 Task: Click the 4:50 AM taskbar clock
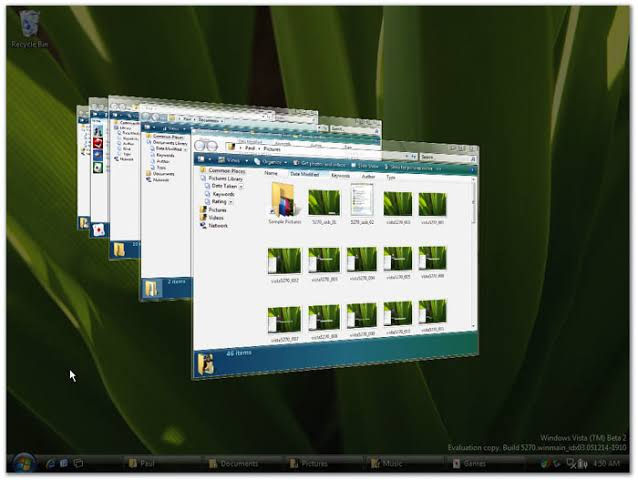[606, 463]
